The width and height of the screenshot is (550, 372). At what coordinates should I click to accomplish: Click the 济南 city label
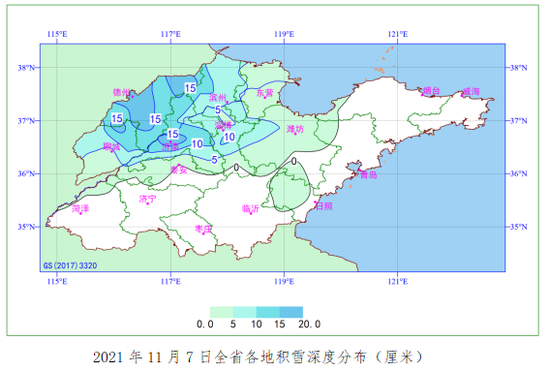click(x=170, y=147)
